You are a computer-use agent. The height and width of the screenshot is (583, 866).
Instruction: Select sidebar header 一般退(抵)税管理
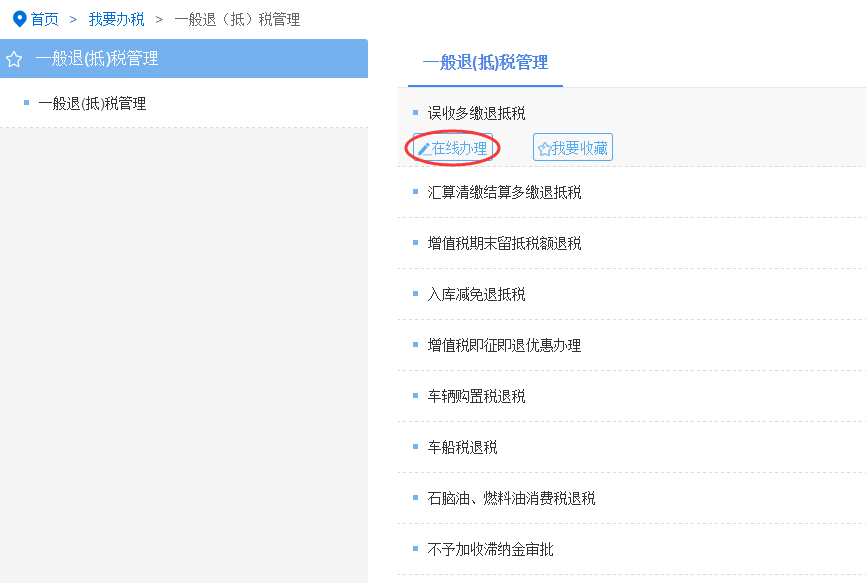(x=184, y=59)
